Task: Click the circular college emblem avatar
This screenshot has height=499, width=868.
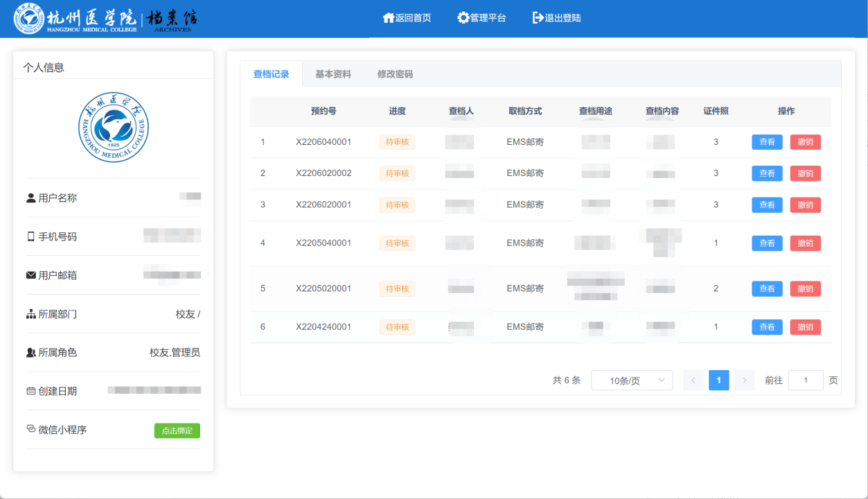Action: (x=113, y=128)
